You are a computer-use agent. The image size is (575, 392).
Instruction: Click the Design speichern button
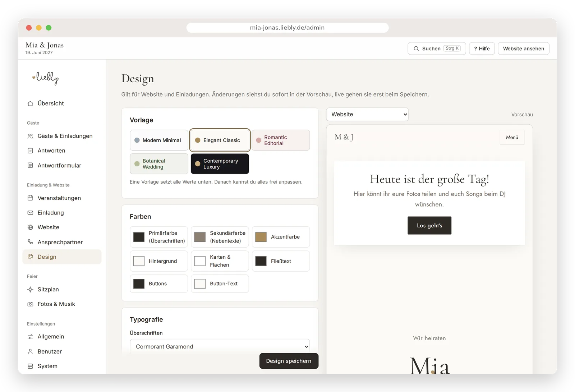pyautogui.click(x=289, y=361)
